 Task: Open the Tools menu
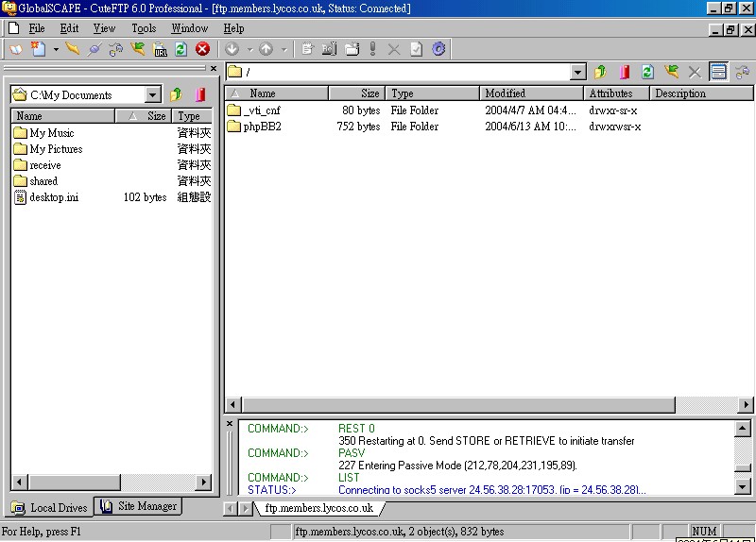(144, 28)
